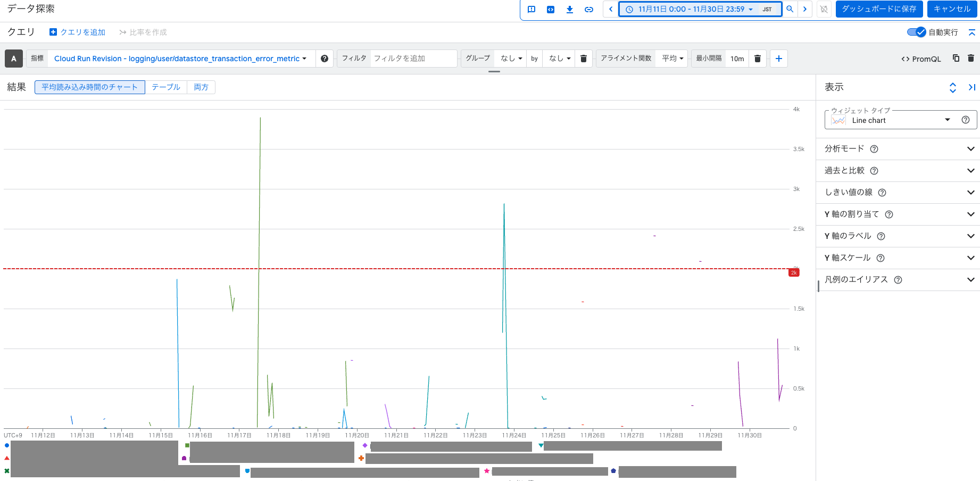Toggle the 自動実行 switch
This screenshot has width=980, height=481.
(917, 32)
